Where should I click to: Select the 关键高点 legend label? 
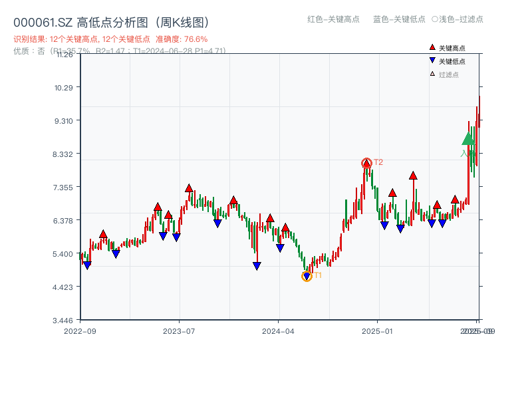452,48
